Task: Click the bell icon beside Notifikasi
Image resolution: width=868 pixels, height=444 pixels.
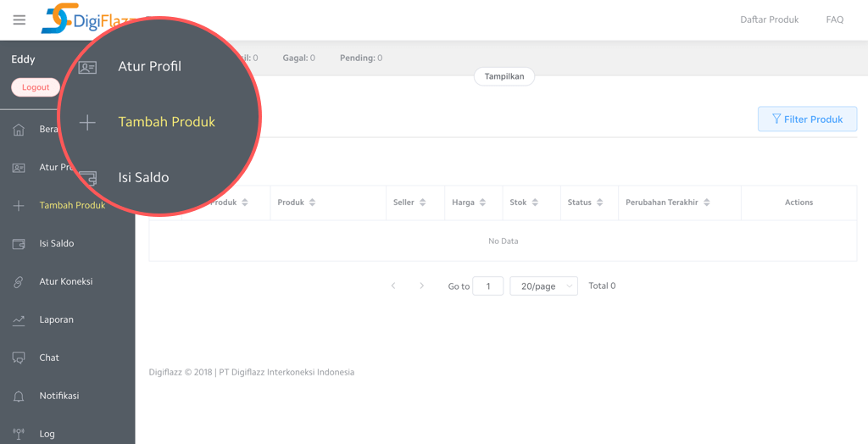Action: (x=19, y=397)
